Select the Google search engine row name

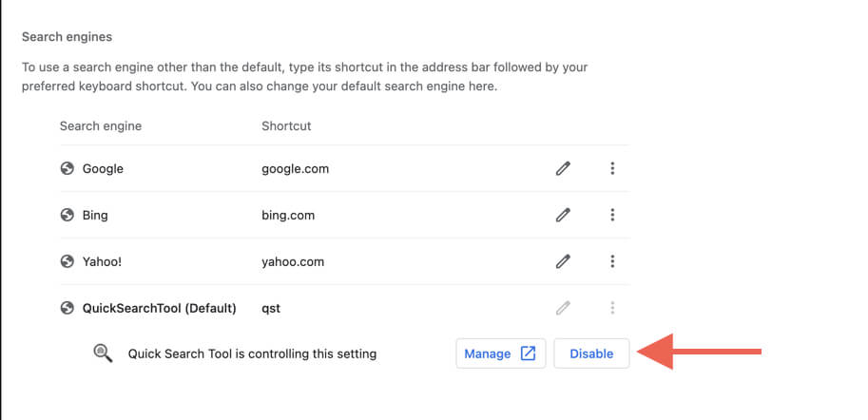coord(103,169)
